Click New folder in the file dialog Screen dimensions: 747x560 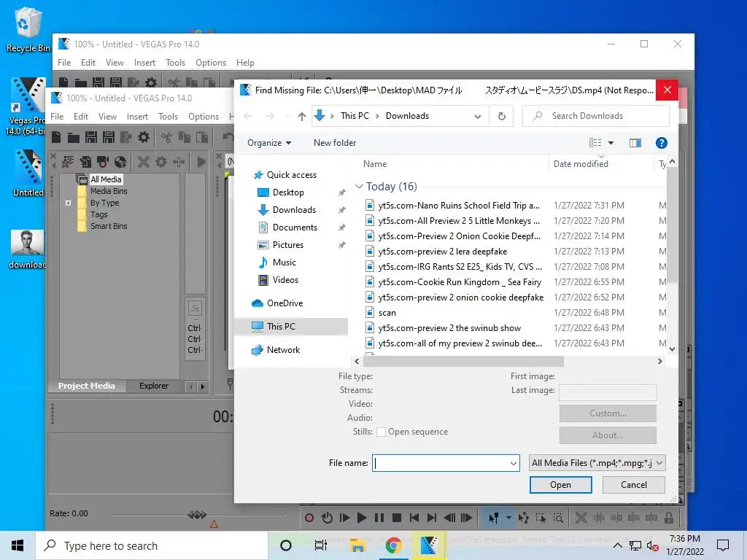[x=334, y=143]
